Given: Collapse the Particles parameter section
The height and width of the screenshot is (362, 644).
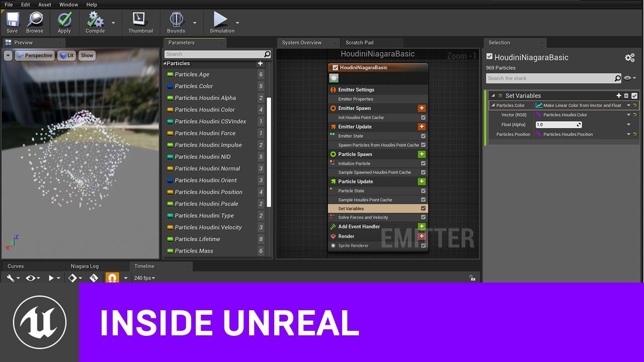Looking at the screenshot, I should pos(165,63).
